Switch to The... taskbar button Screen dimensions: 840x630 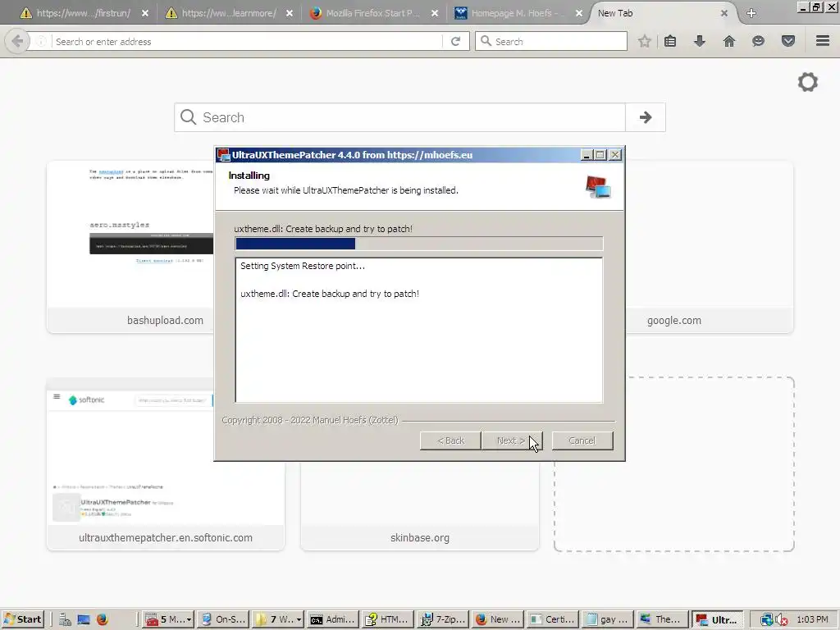coord(663,619)
